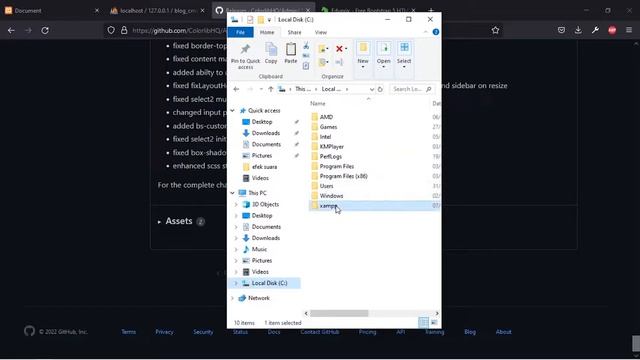Select Music under This PC
Image resolution: width=640 pixels, height=360 pixels.
(x=259, y=249)
